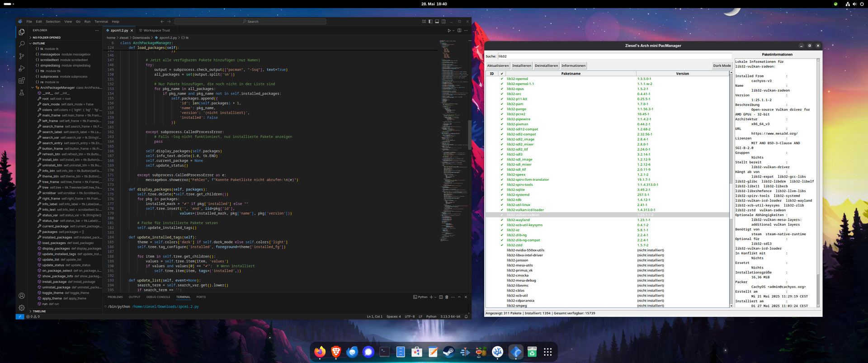The width and height of the screenshot is (868, 363).
Task: Open the Source Control view in activity bar
Action: tap(21, 56)
